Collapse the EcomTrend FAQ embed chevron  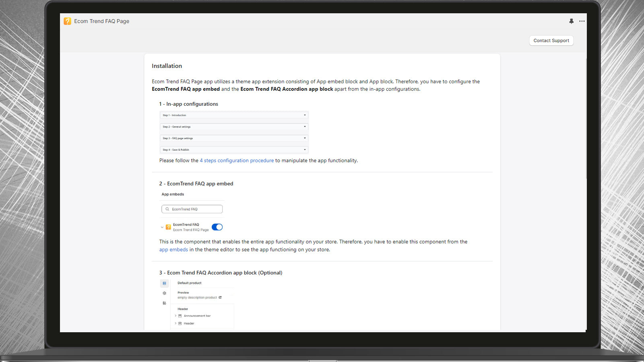[162, 227]
